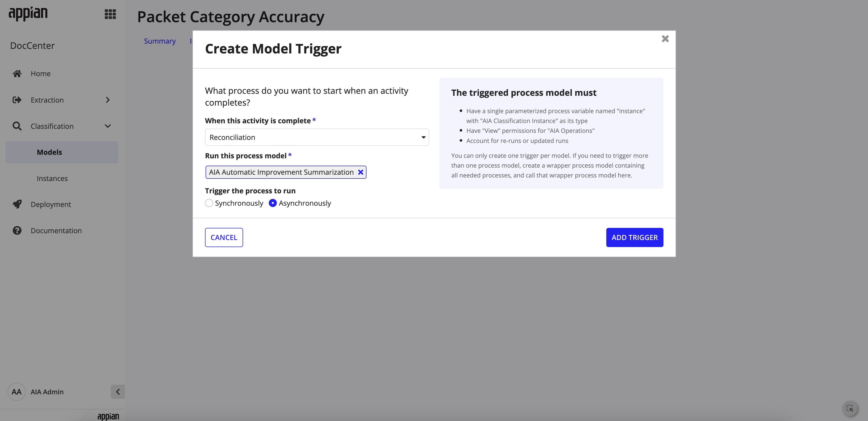Click the Extraction arrow icon in sidebar
This screenshot has width=868, height=421.
(x=17, y=100)
